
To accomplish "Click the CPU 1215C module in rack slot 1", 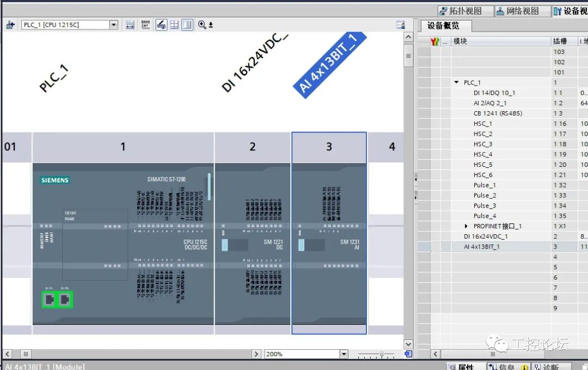I will pyautogui.click(x=124, y=244).
